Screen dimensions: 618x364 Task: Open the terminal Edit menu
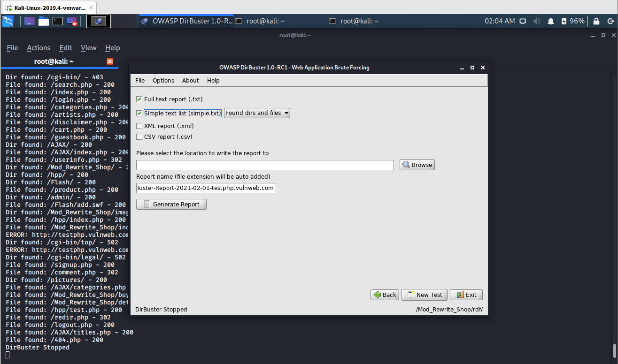66,48
